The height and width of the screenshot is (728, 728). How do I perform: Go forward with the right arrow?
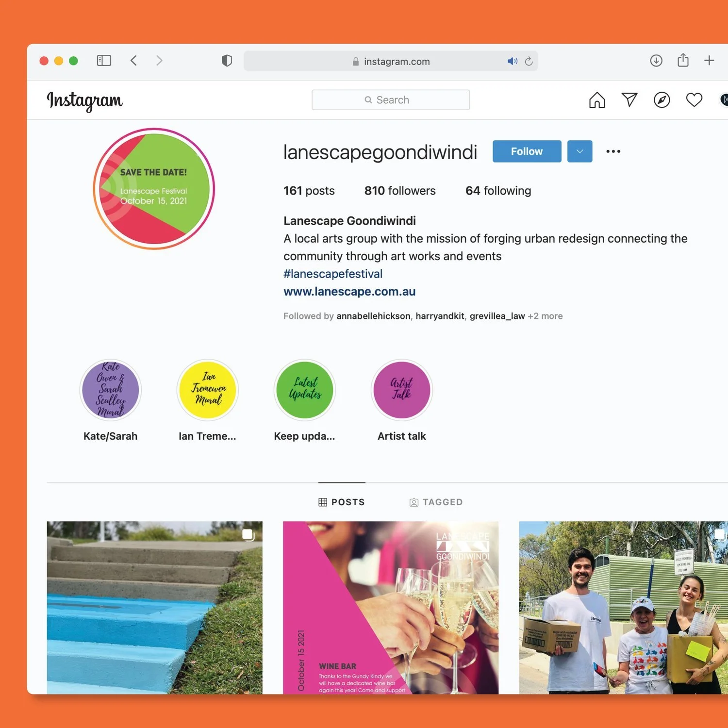pos(159,61)
